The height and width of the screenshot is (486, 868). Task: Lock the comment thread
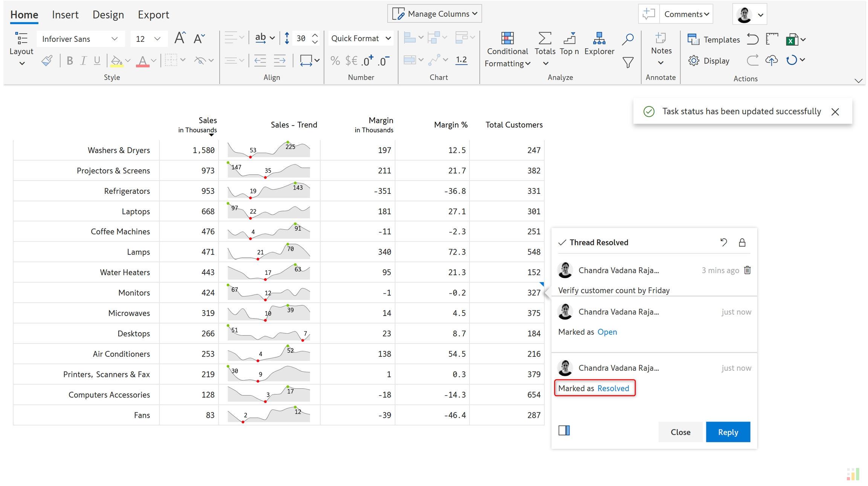pos(742,242)
